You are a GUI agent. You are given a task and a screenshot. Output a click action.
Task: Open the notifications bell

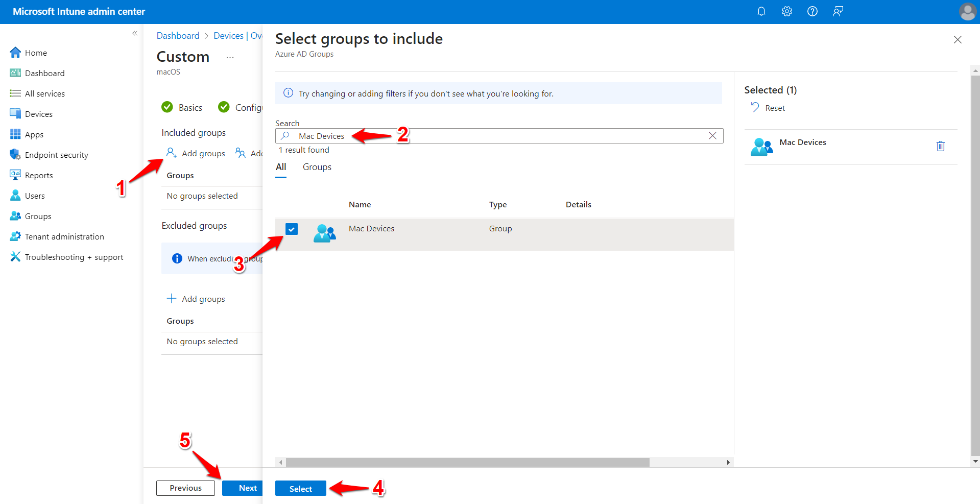(x=761, y=11)
